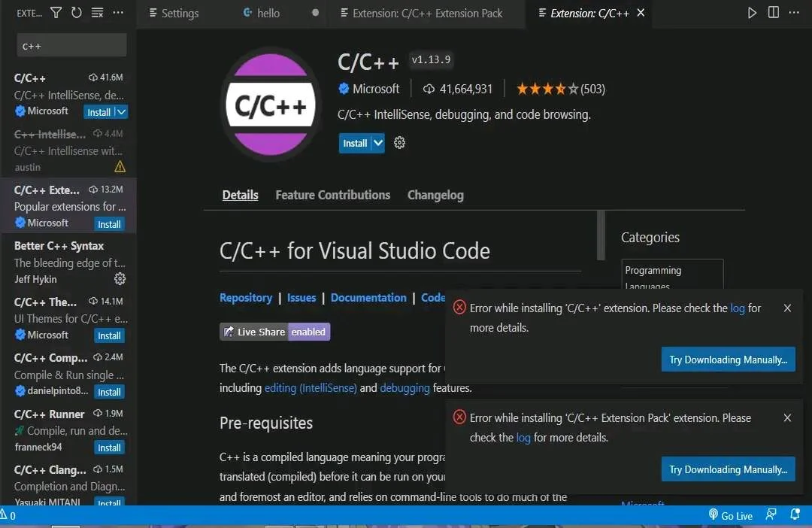Click the 41,664,931 install count
Viewport: 812px width, 528px height.
(458, 89)
